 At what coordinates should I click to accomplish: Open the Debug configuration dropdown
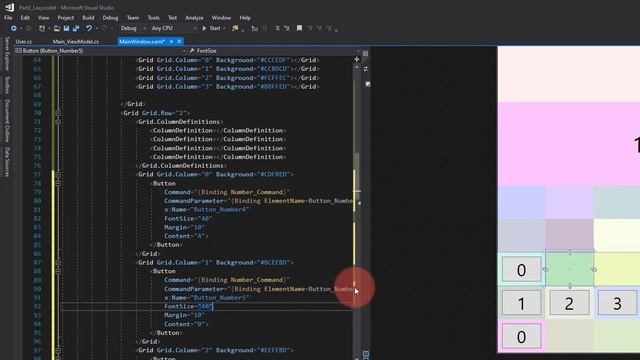(133, 28)
